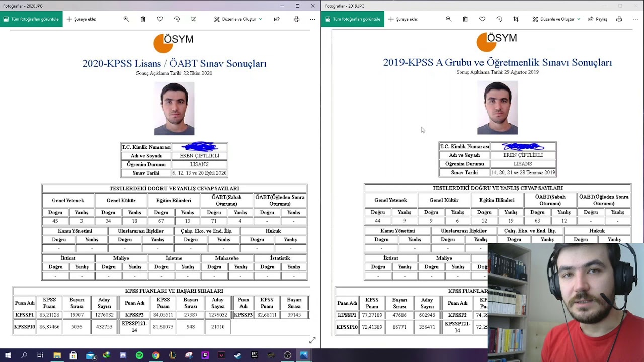Click 'Şuraya ekle' in 2019.JPG window
The height and width of the screenshot is (362, 644).
(x=403, y=19)
